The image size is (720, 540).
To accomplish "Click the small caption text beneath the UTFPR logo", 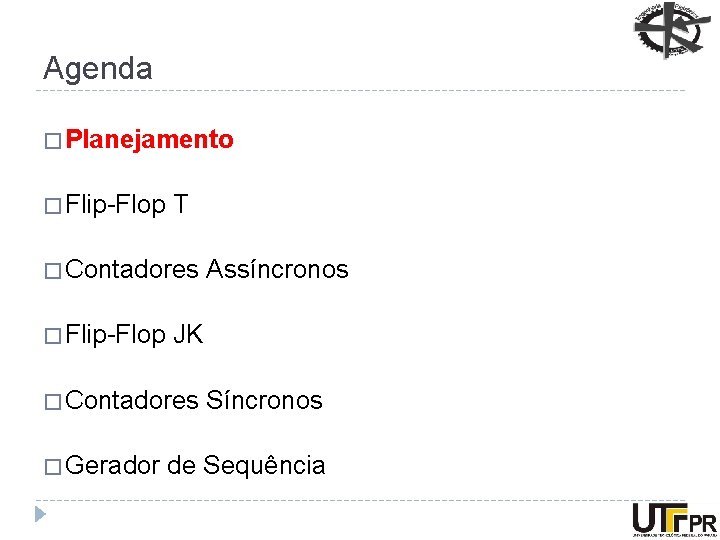I will [x=674, y=536].
